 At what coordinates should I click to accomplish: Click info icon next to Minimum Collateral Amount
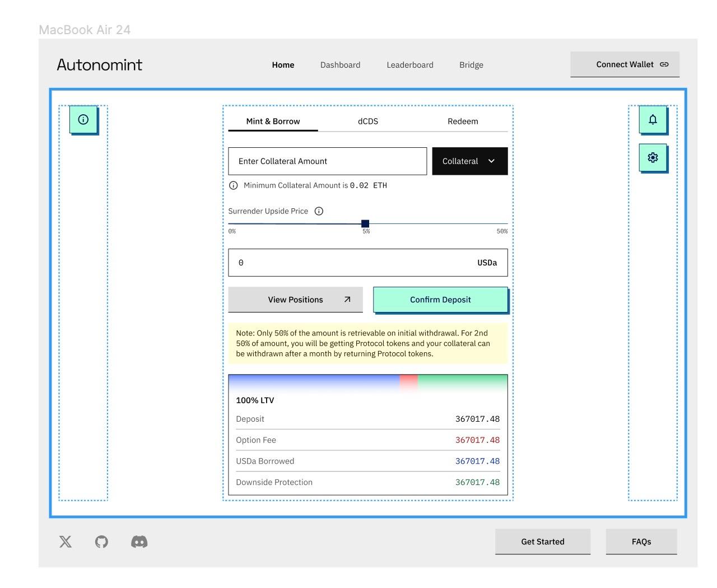point(234,185)
